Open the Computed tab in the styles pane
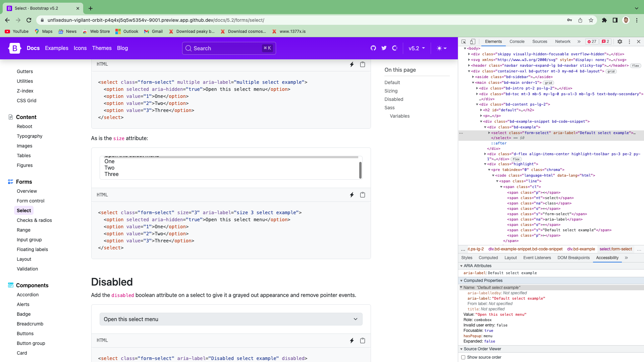Image resolution: width=644 pixels, height=362 pixels. [488, 258]
